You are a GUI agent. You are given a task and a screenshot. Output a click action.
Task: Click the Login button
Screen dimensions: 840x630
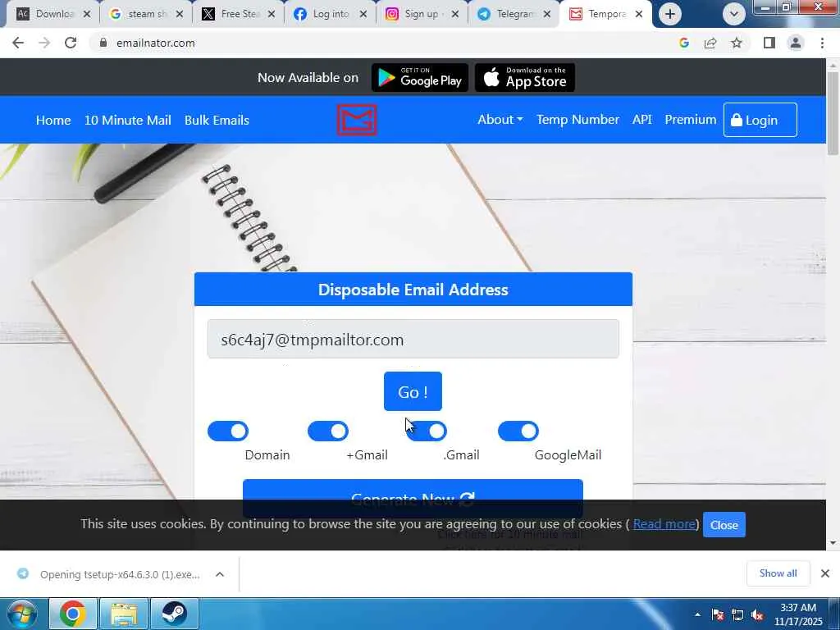point(760,120)
